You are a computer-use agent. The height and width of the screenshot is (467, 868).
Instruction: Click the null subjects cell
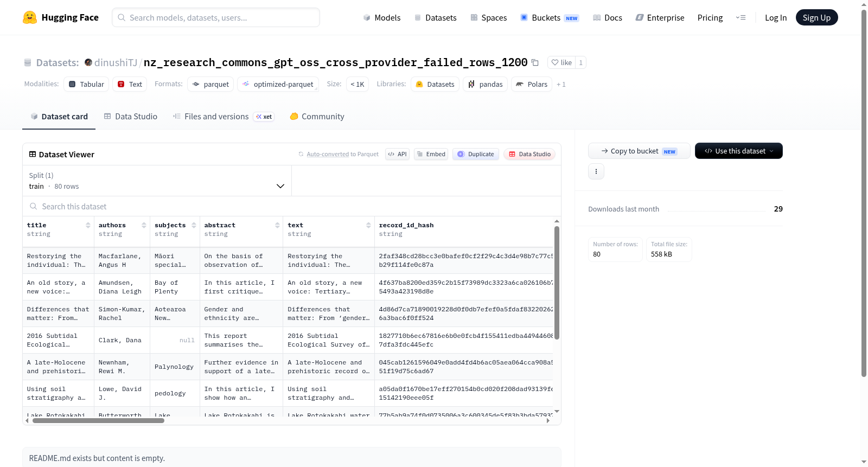pos(175,340)
